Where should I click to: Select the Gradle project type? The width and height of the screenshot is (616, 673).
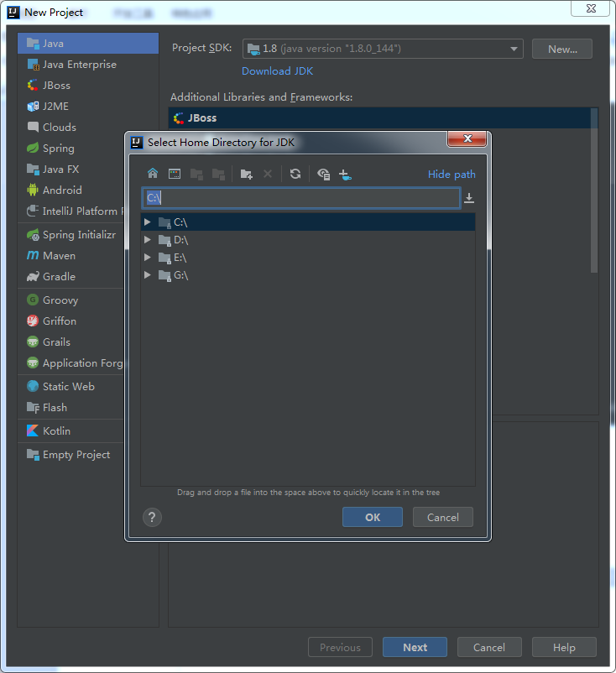tap(70, 277)
